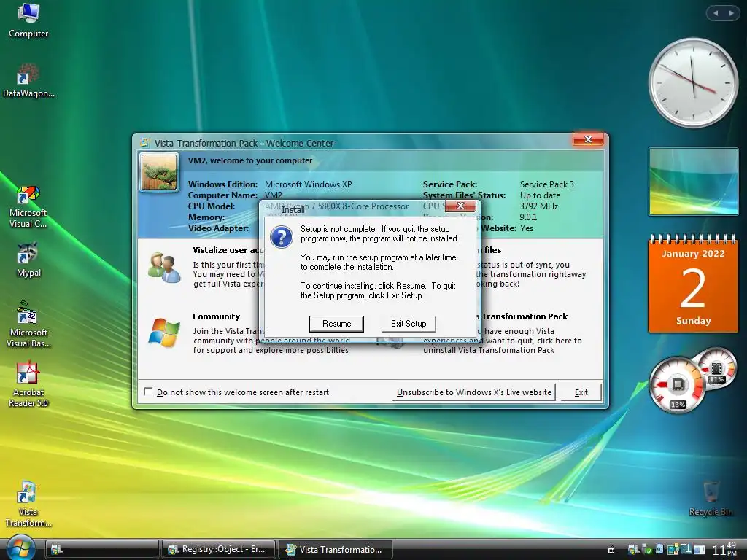747x560 pixels.
Task: Click the tray icon with green checkmark
Action: pos(648,550)
